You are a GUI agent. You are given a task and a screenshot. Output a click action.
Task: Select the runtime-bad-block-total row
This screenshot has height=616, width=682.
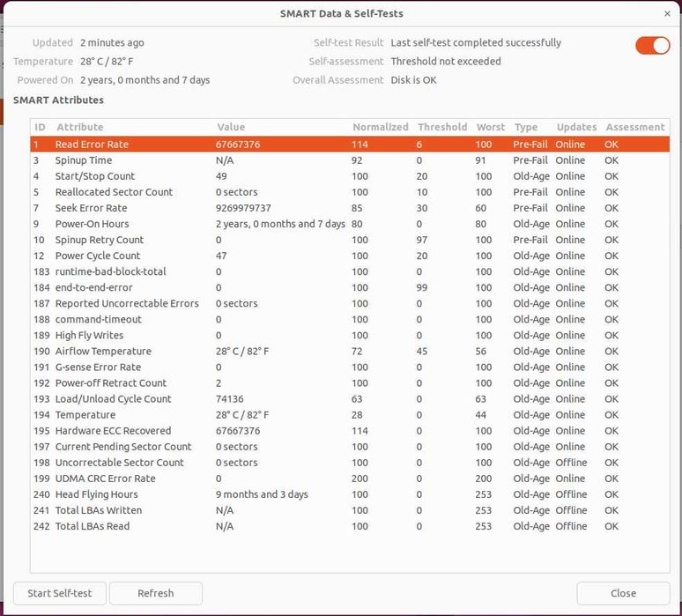[350, 271]
